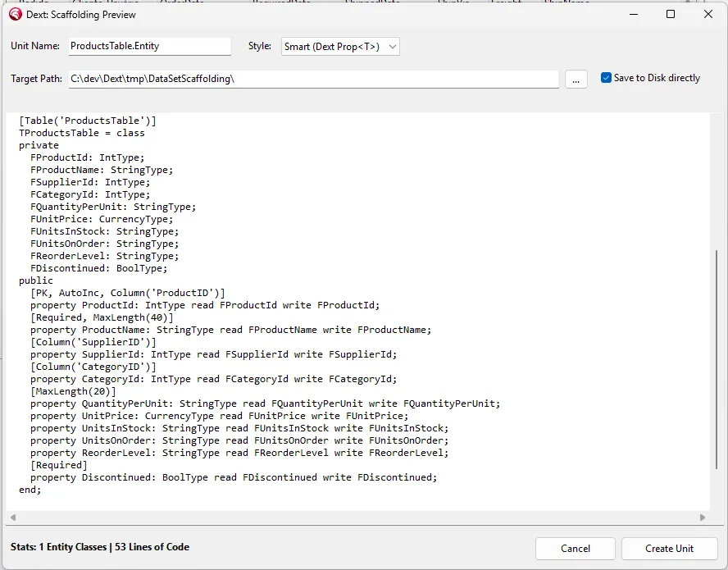Click the "FSupplierId: IntType;" line

point(90,183)
